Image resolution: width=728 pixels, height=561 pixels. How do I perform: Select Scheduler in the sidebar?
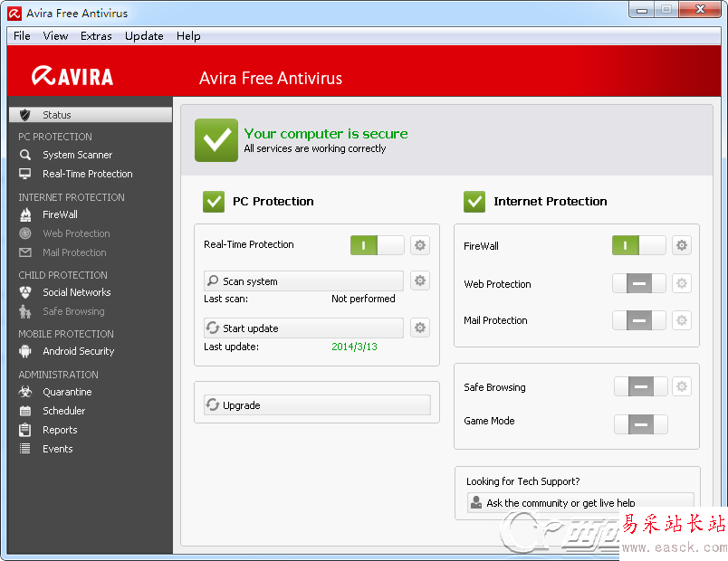64,411
